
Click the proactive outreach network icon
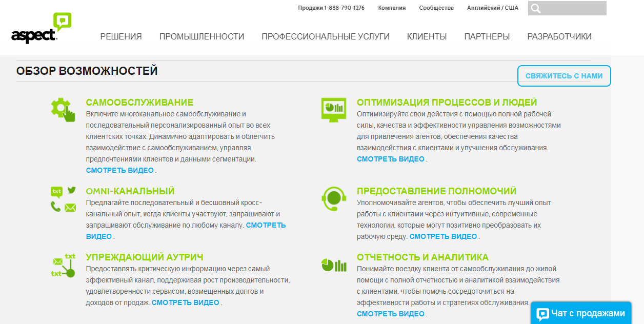[63, 265]
